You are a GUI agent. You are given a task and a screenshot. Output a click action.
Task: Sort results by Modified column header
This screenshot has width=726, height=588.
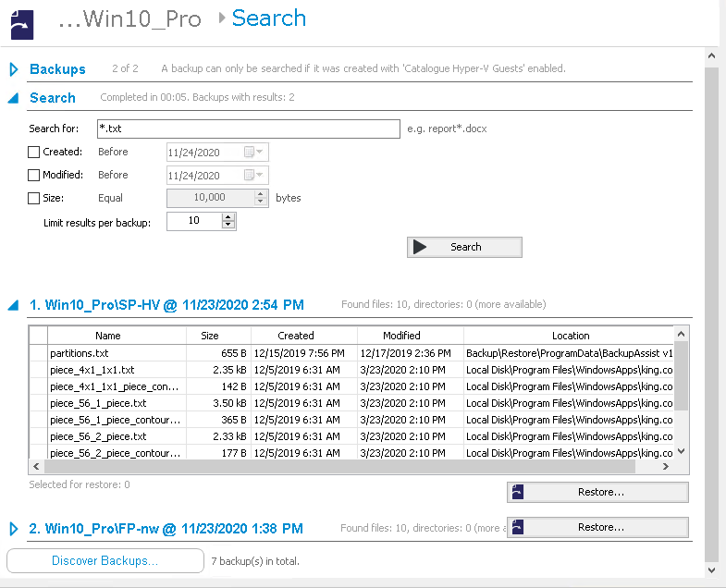point(401,336)
